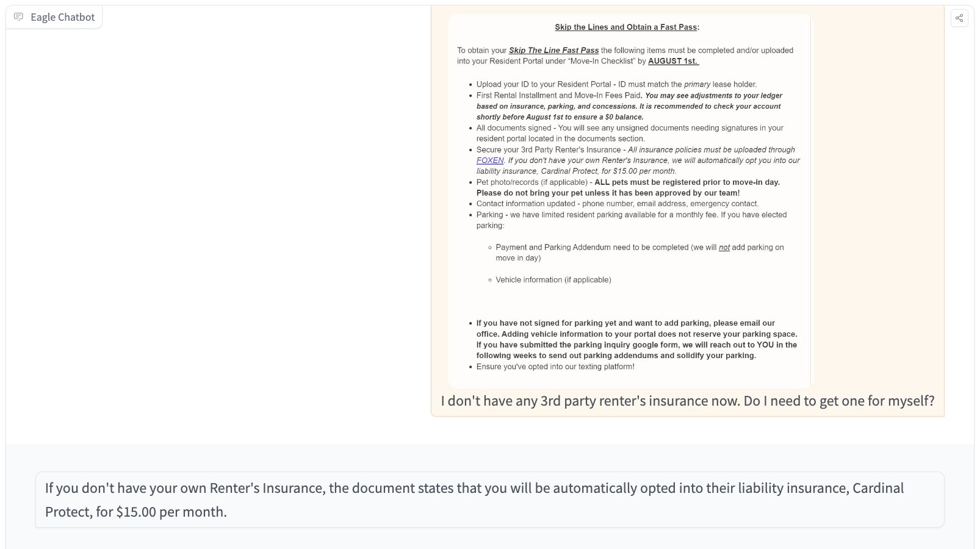The image size is (980, 549).
Task: Click the underlined Skip The Line Fast Pass text
Action: [553, 51]
